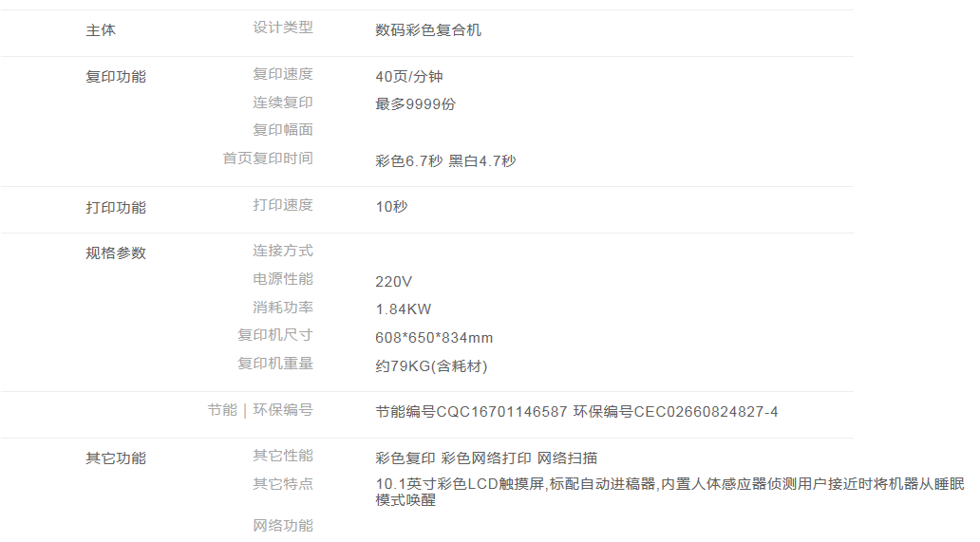Select the 节能编号CQC16701146587 certification text
Image resolution: width=980 pixels, height=542 pixels.
point(472,412)
